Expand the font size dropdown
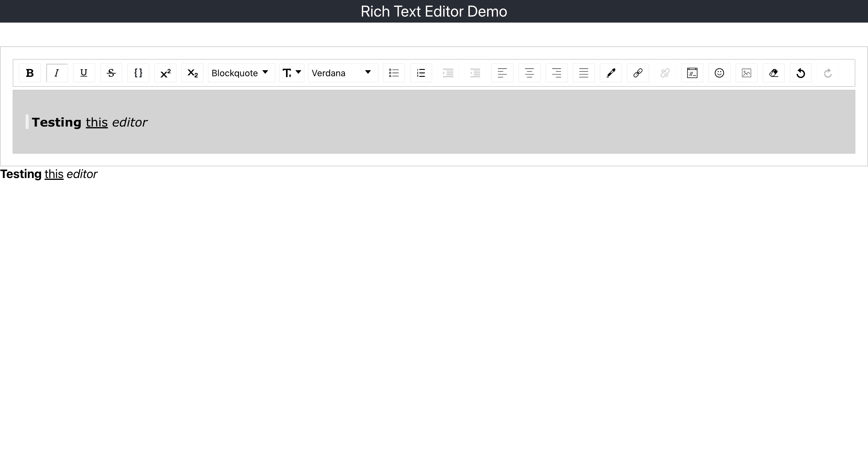The image size is (868, 473). click(291, 72)
